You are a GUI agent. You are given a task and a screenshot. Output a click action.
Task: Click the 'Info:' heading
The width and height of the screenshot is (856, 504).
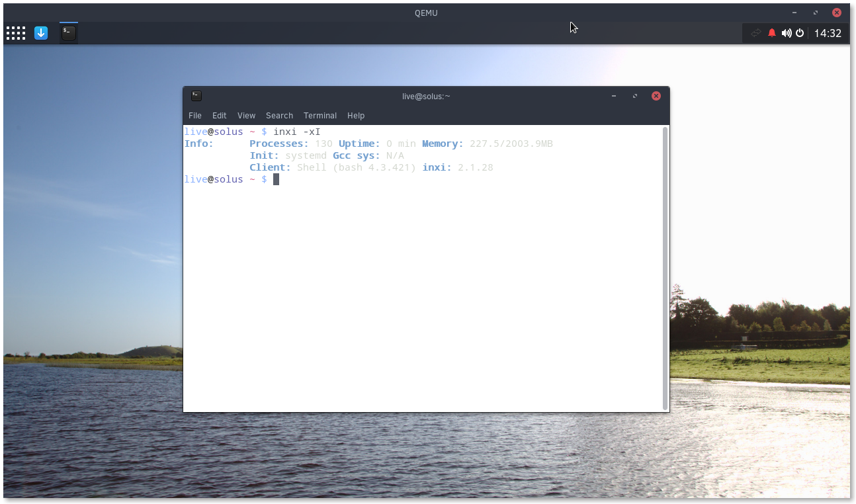click(x=199, y=144)
